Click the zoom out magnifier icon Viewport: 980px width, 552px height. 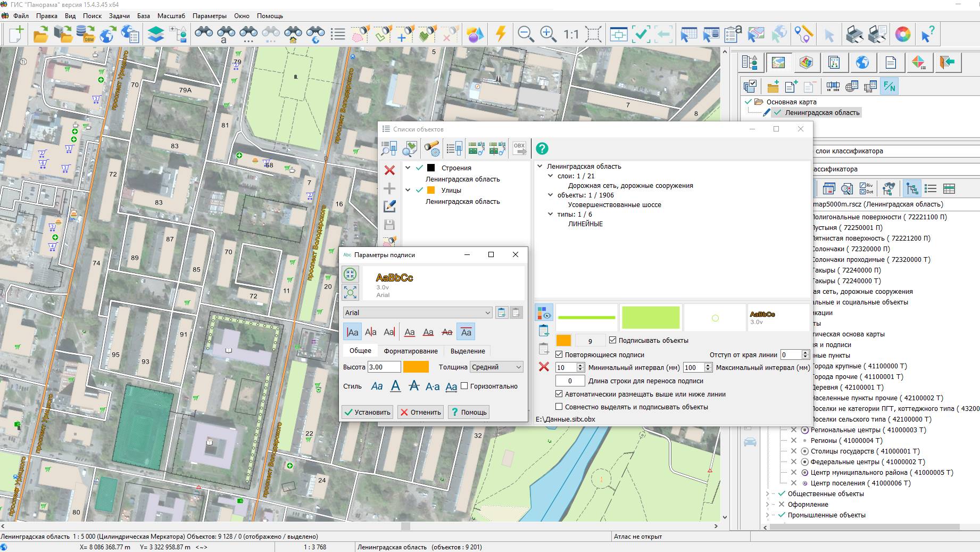pyautogui.click(x=526, y=34)
